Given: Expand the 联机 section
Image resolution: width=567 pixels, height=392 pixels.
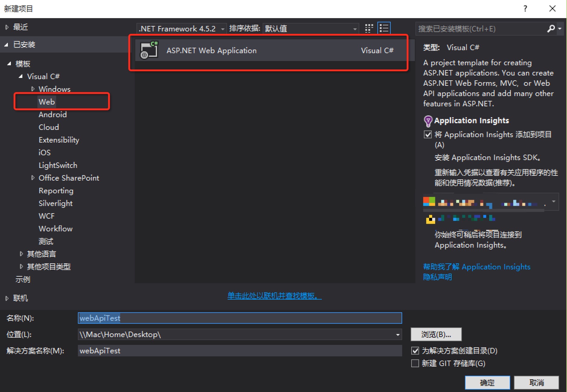Looking at the screenshot, I should coord(7,298).
